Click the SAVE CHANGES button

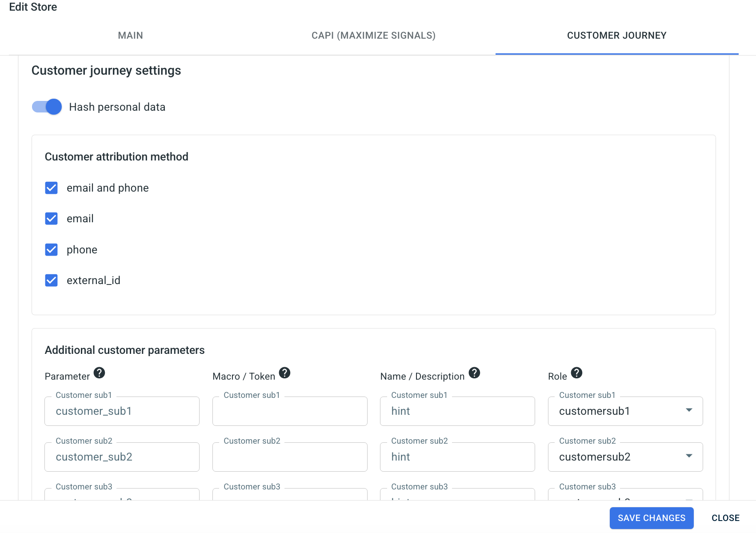pyautogui.click(x=652, y=518)
